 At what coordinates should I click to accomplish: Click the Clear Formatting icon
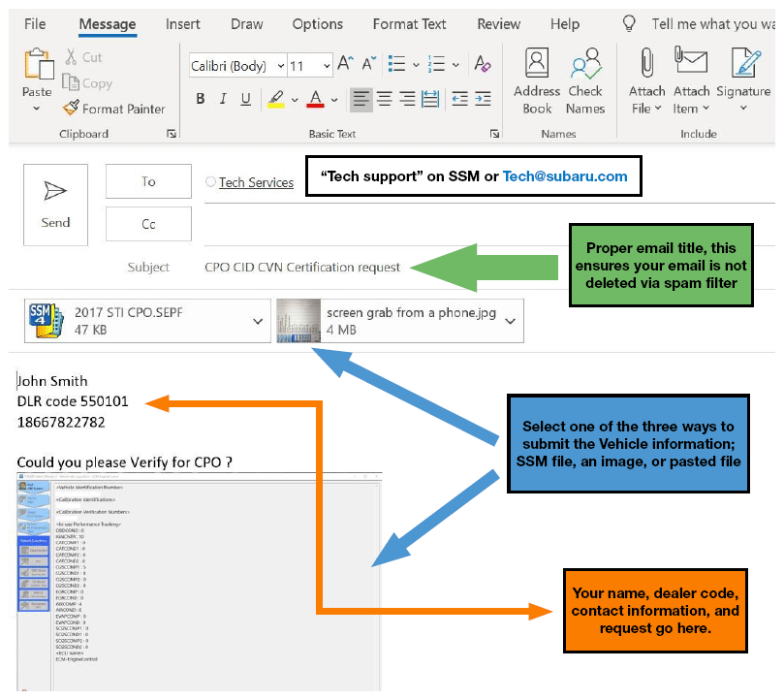coord(482,66)
